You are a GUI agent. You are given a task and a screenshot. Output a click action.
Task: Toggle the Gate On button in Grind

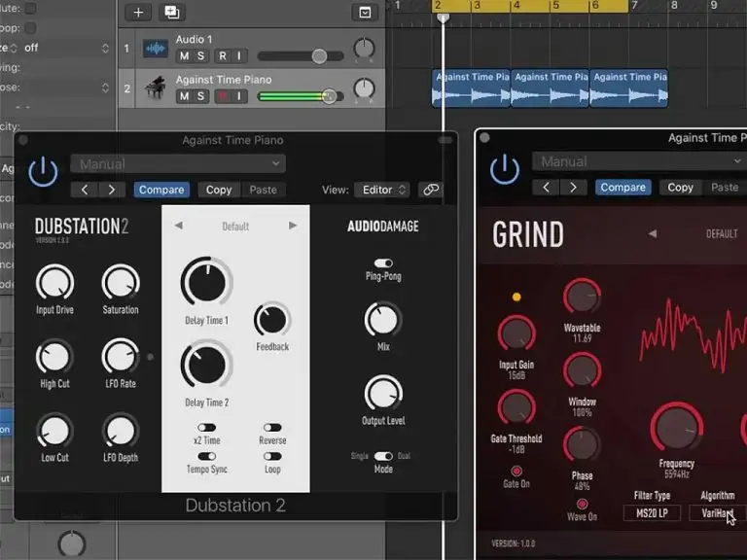[x=516, y=471]
